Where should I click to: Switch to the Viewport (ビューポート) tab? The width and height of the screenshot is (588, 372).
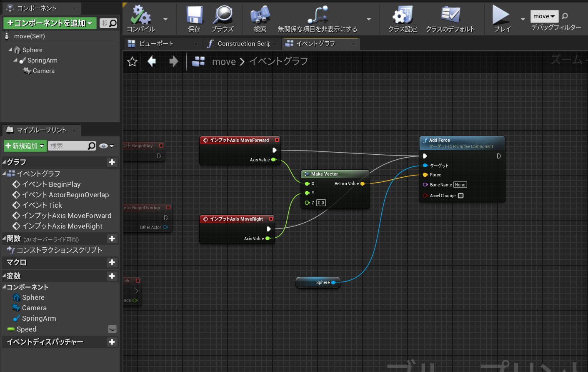[156, 44]
